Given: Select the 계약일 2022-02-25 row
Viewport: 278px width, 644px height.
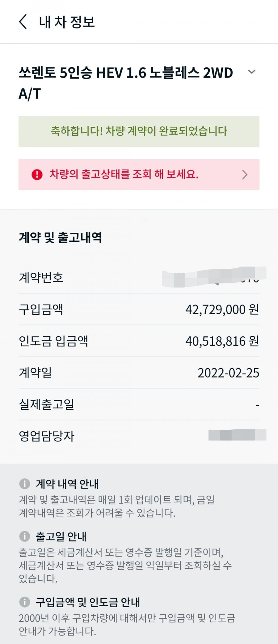Looking at the screenshot, I should (139, 373).
